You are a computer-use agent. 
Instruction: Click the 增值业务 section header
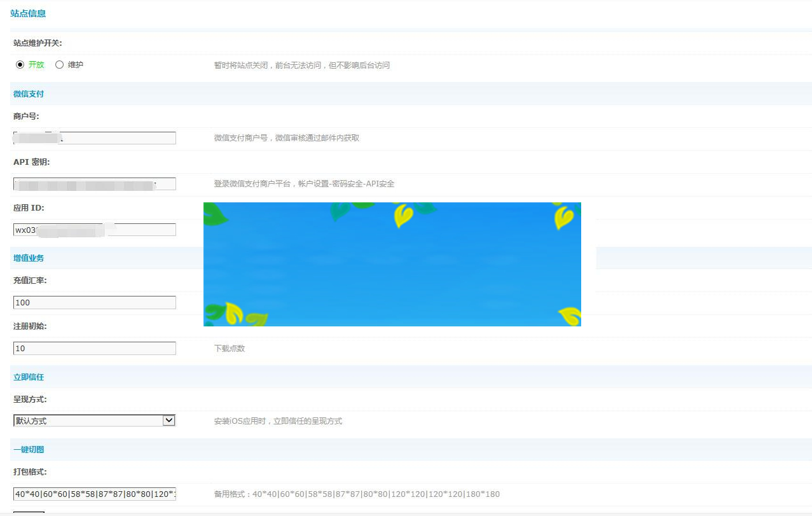[28, 258]
